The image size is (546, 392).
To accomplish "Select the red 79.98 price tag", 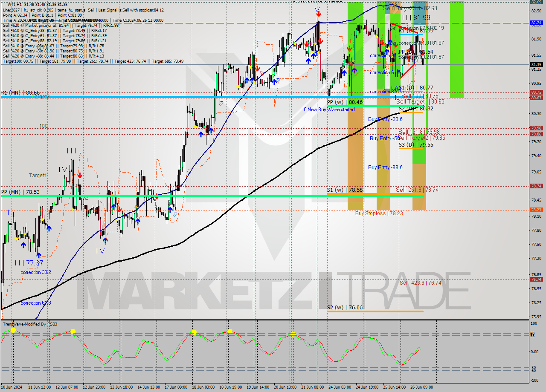I will [x=536, y=128].
